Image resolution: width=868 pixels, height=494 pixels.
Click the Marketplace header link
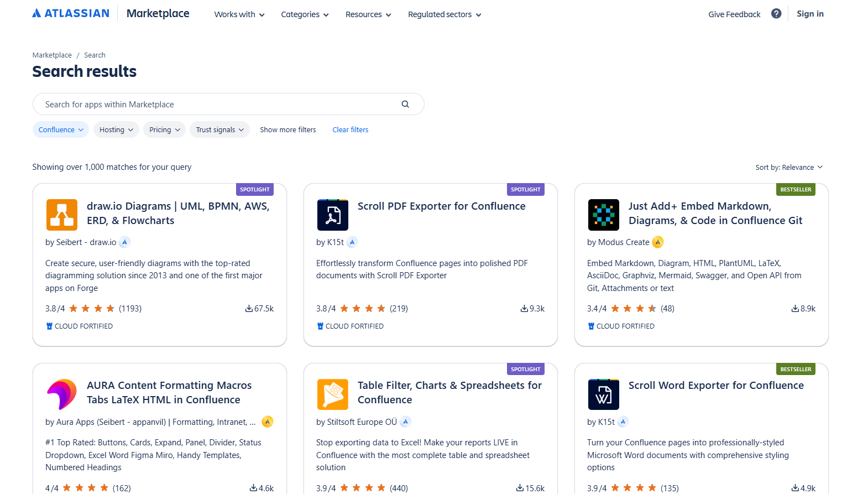(x=158, y=13)
